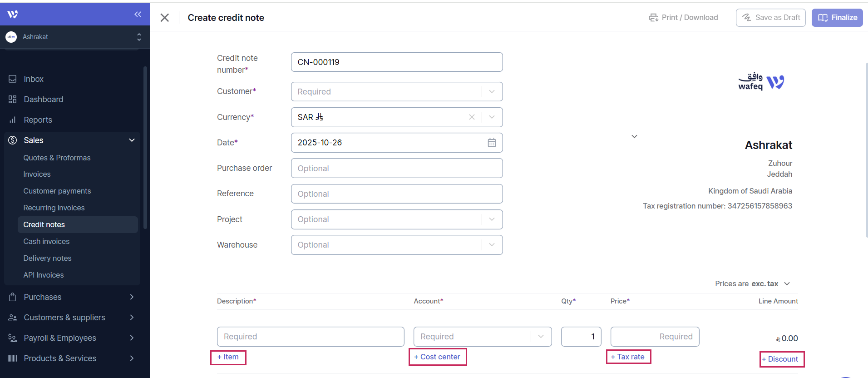Collapse the sidebar with double-chevron icon
This screenshot has width=868, height=378.
[138, 15]
